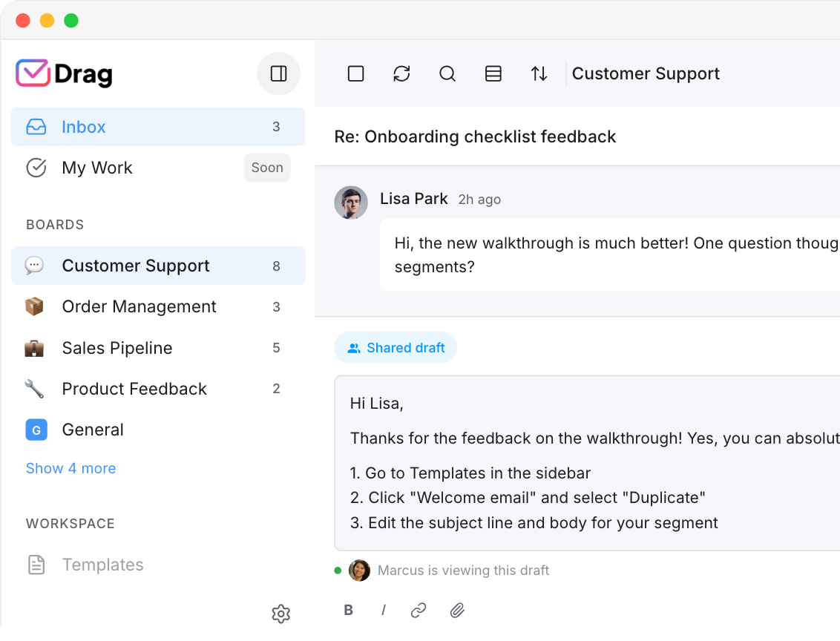Switch view using the list layout icon
This screenshot has height=641, width=840.
click(x=493, y=73)
